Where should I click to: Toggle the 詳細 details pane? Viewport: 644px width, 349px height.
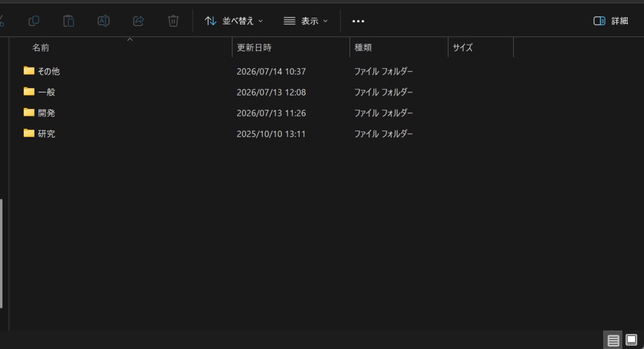(x=611, y=21)
